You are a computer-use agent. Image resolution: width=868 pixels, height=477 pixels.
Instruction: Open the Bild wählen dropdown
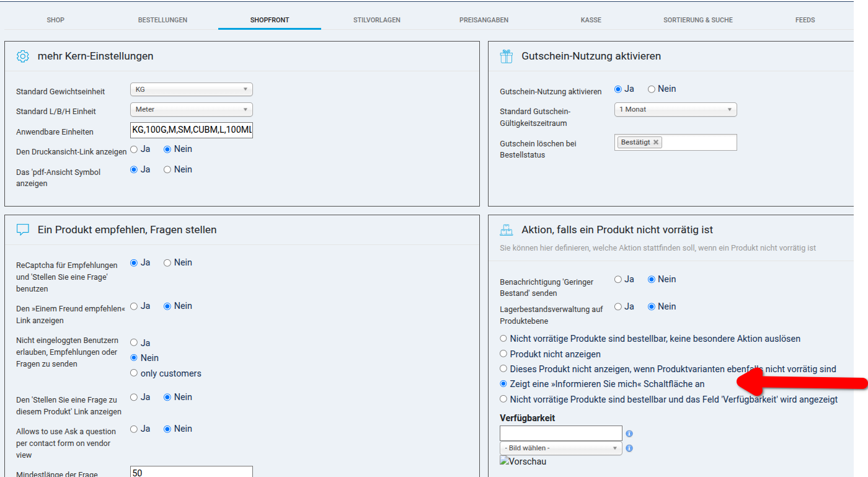click(x=560, y=448)
